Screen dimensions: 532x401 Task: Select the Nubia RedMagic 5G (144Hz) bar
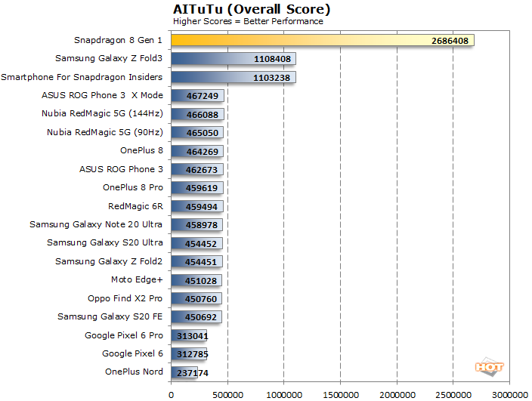click(x=197, y=114)
